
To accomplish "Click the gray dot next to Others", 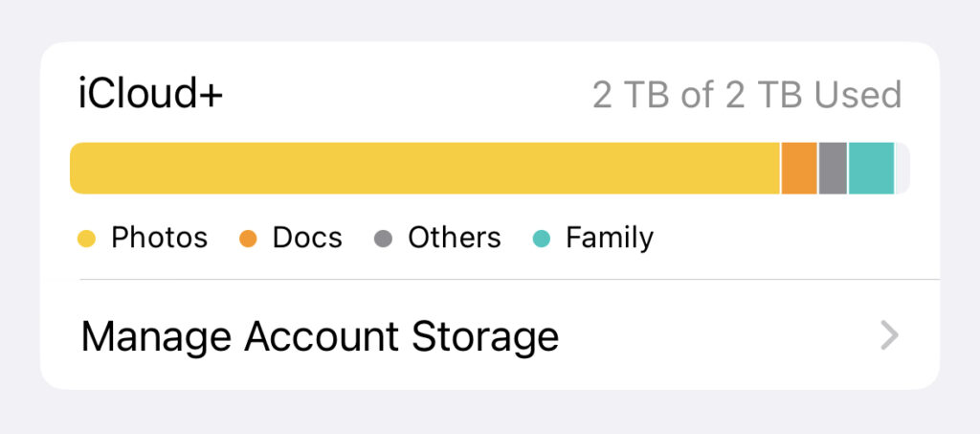I will point(383,239).
